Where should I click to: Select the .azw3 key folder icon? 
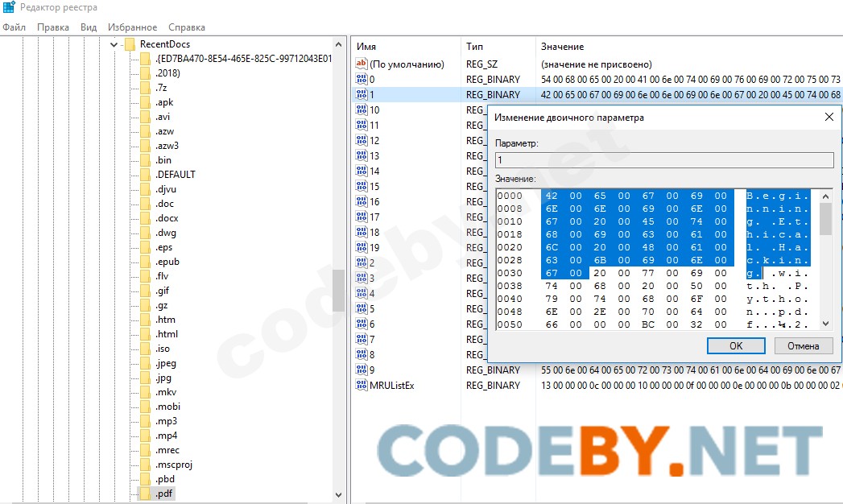tap(145, 146)
